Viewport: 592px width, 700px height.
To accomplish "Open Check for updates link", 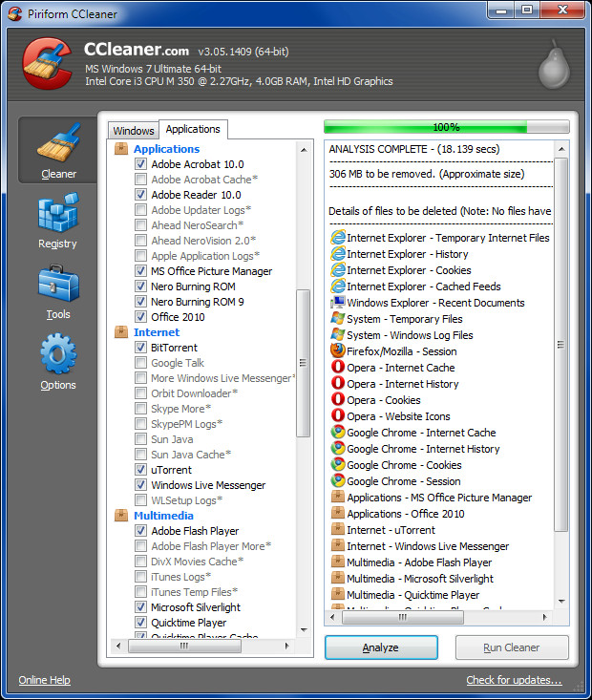I will pyautogui.click(x=514, y=680).
